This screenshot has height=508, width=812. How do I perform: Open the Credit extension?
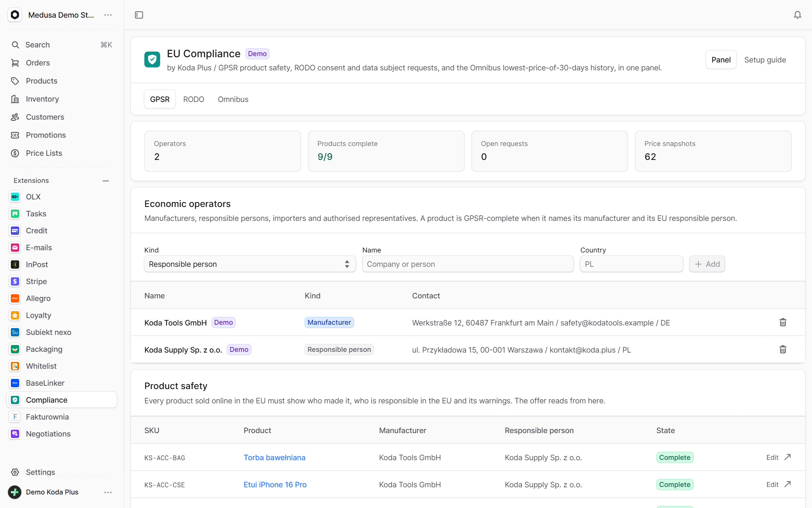pyautogui.click(x=62, y=231)
